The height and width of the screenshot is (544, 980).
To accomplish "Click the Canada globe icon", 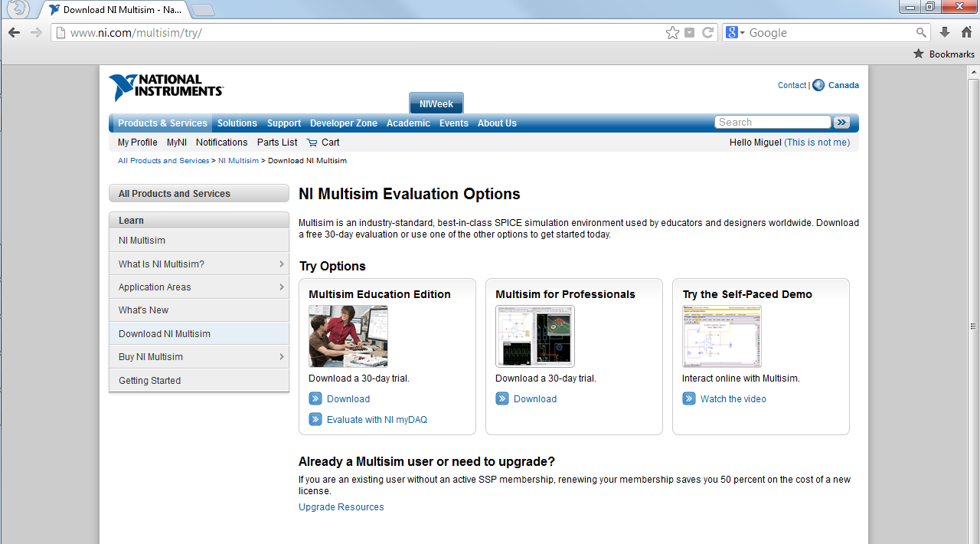I will tap(818, 85).
